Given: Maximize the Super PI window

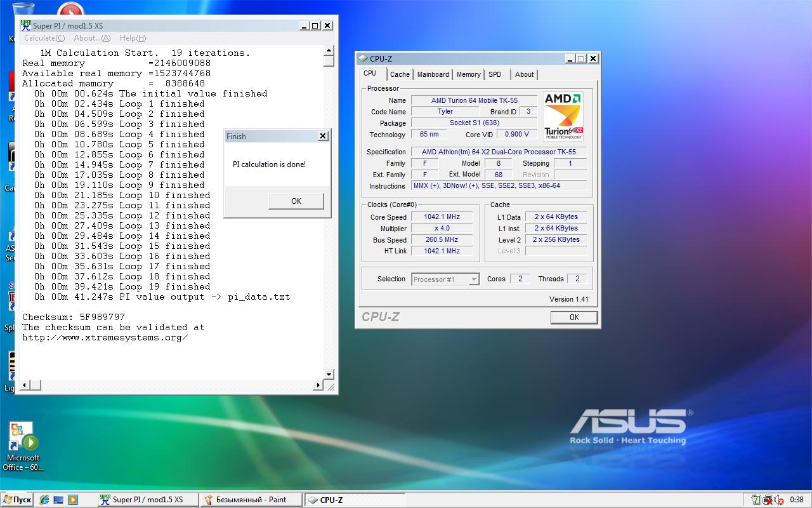Looking at the screenshot, I should click(315, 26).
